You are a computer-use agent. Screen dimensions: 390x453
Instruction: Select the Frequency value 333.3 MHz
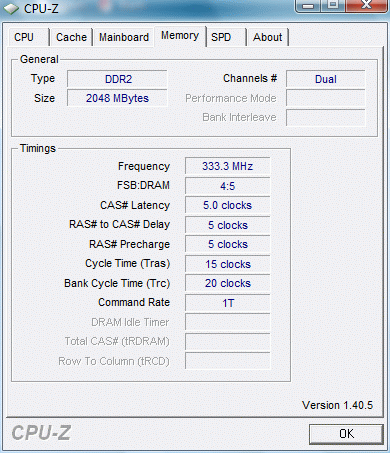(227, 166)
